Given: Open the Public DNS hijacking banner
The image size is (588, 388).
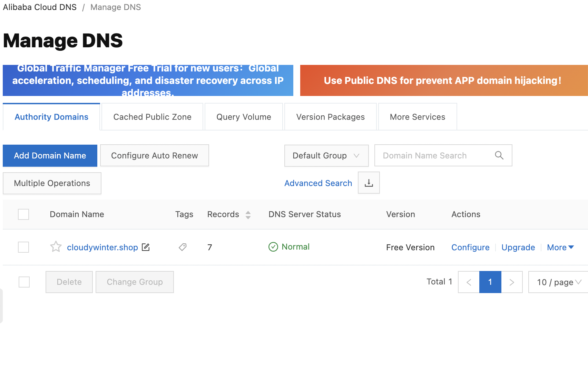Looking at the screenshot, I should coord(444,80).
